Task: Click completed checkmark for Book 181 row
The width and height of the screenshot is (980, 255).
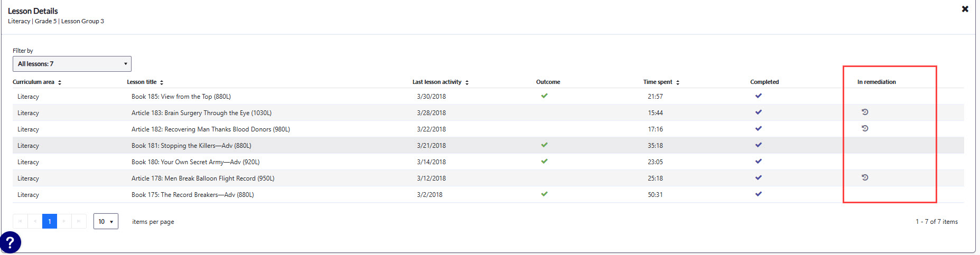Action: [758, 145]
